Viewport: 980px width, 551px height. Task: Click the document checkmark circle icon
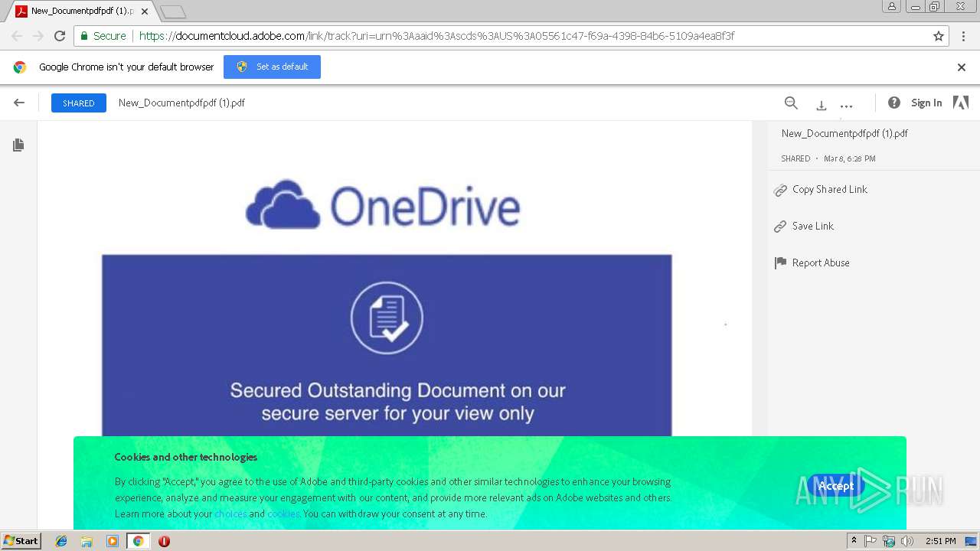click(387, 318)
